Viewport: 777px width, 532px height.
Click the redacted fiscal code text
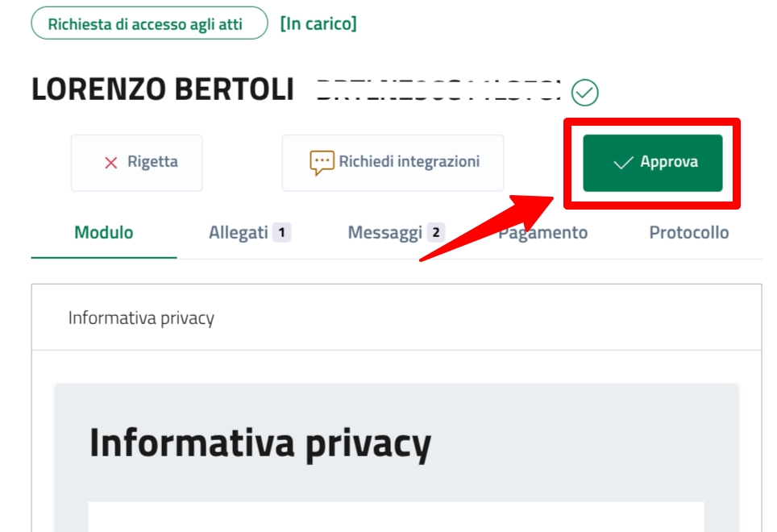click(438, 90)
